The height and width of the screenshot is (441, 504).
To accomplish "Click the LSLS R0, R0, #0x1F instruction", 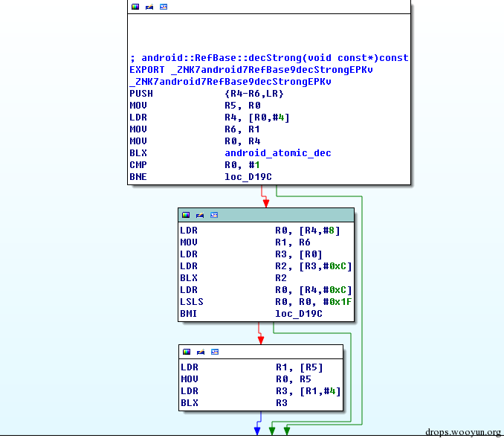I will pos(266,302).
